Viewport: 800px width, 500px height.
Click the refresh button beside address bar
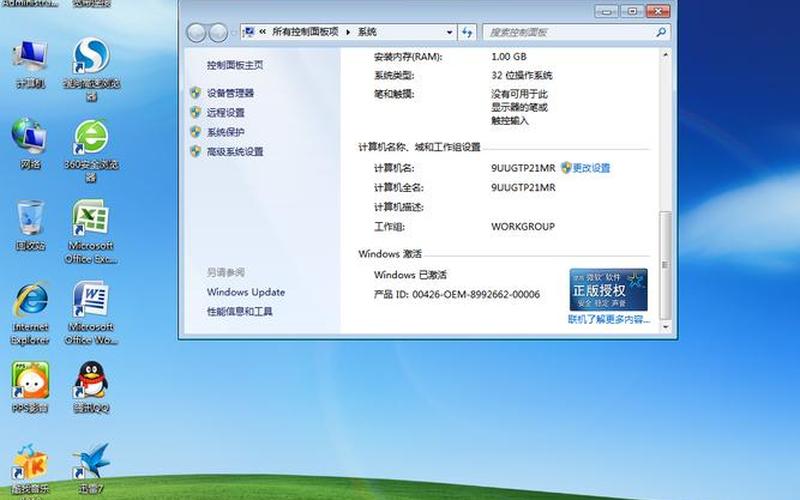(467, 32)
